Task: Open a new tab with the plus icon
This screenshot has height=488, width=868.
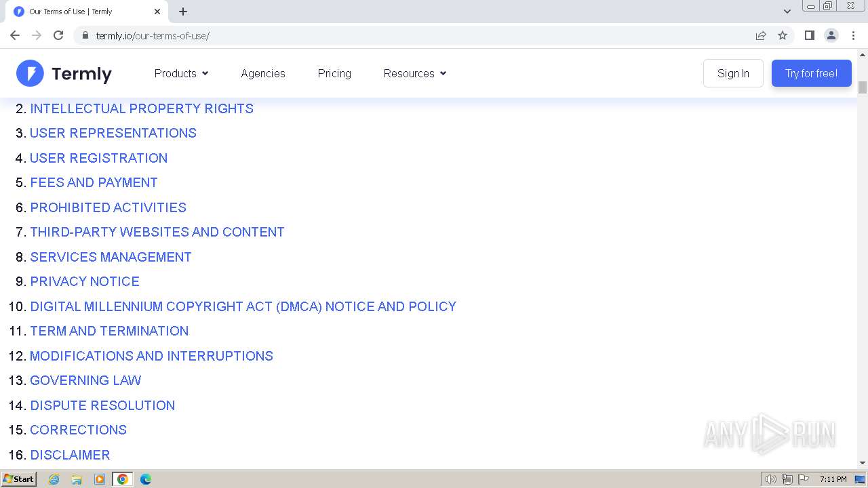Action: pos(183,12)
